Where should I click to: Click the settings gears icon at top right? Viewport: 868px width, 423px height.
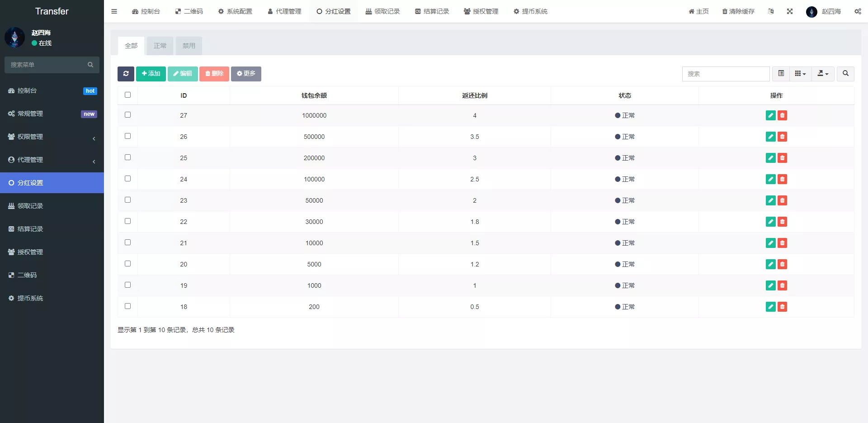tap(858, 11)
